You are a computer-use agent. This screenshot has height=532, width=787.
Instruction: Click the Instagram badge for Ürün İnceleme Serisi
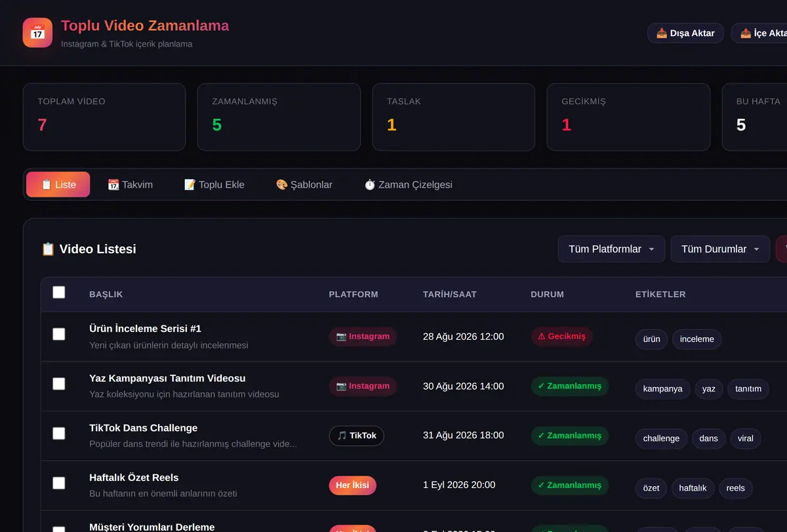click(363, 337)
